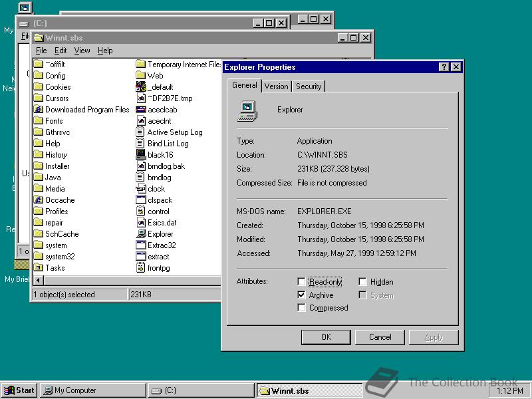This screenshot has width=532, height=399.
Task: Select the aceclnt file name
Action: point(160,121)
